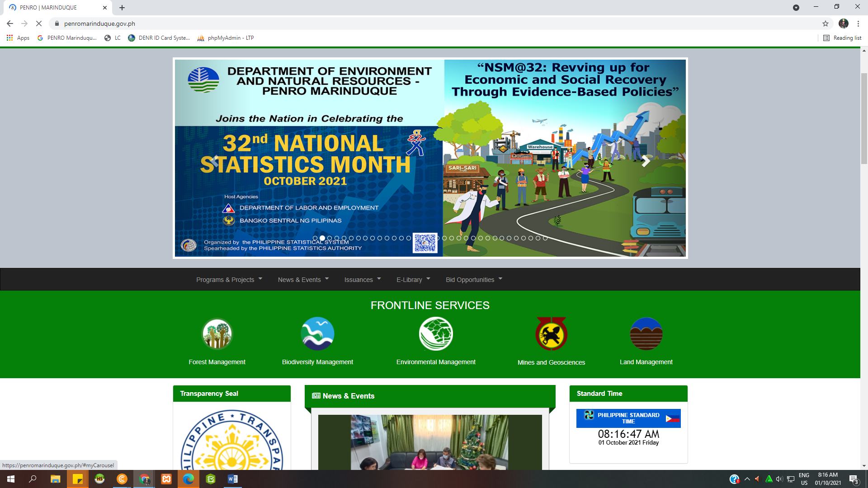Click the Mines and Geosciences emblem
Viewport: 868px width, 488px height.
(552, 334)
